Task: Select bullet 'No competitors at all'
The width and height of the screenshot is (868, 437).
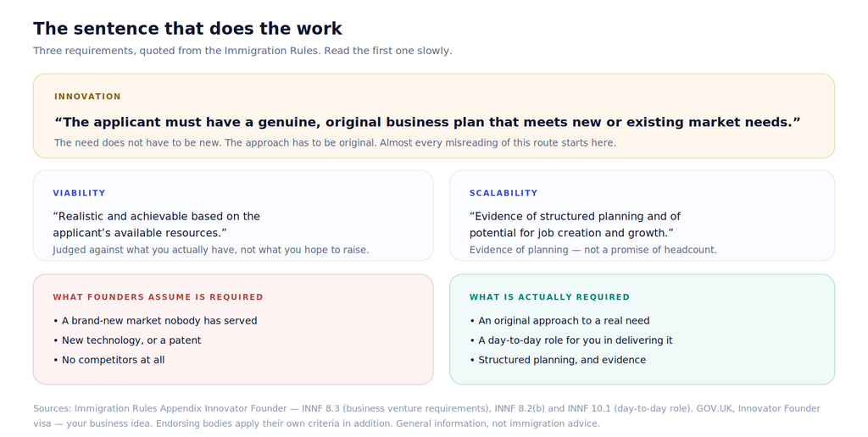Action: pyautogui.click(x=109, y=360)
